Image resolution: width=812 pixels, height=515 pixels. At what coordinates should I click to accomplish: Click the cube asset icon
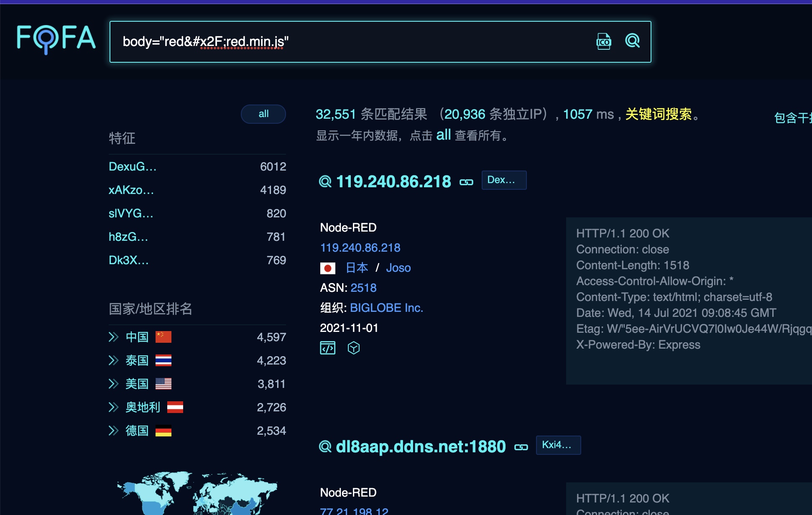[x=354, y=348]
